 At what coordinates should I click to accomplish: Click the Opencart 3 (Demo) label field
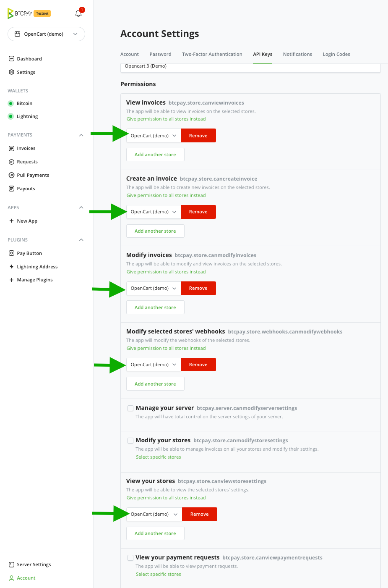point(250,66)
